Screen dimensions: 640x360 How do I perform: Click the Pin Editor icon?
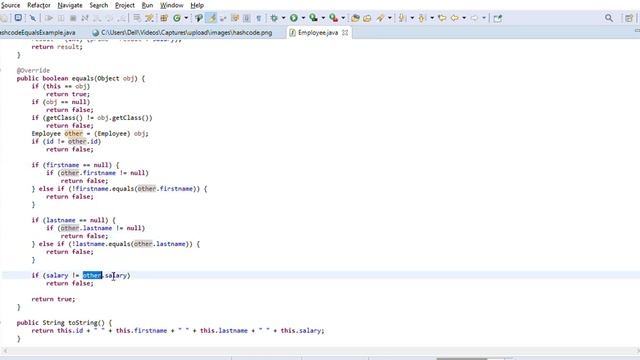coord(498,18)
